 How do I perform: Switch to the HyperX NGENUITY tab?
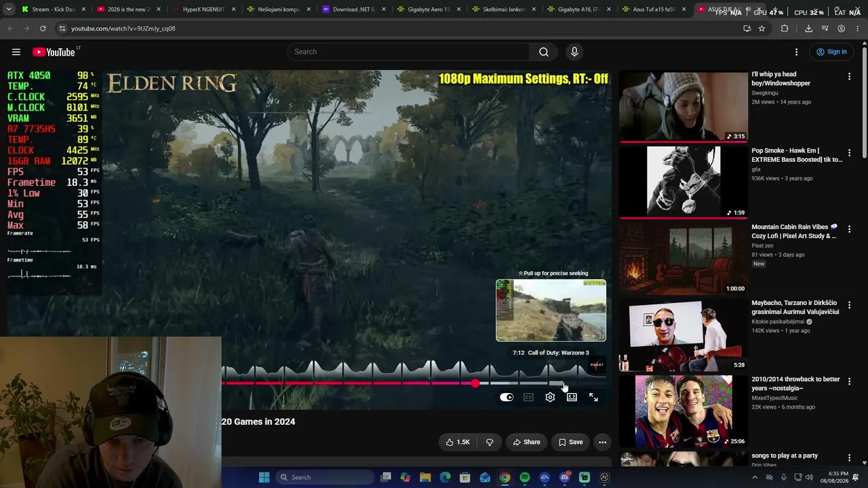tap(203, 9)
